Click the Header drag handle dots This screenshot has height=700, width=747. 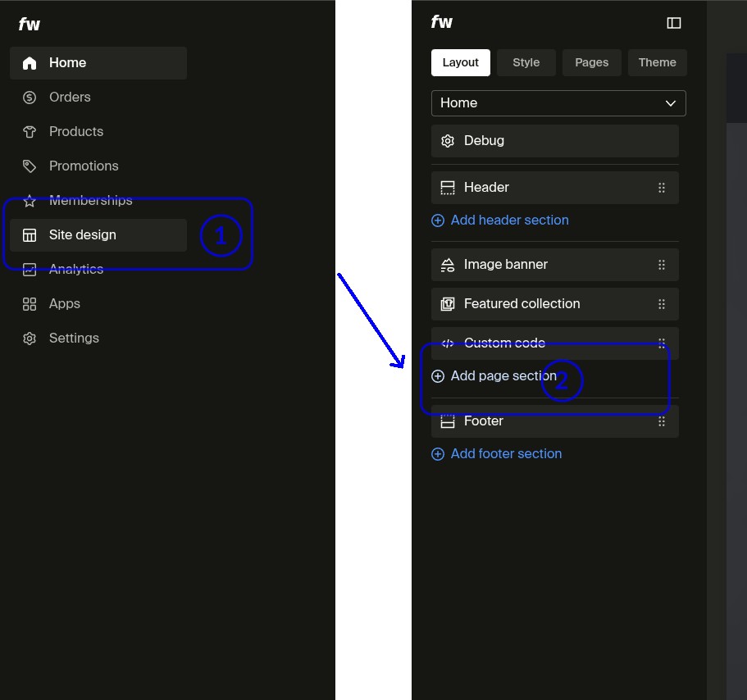(x=661, y=188)
